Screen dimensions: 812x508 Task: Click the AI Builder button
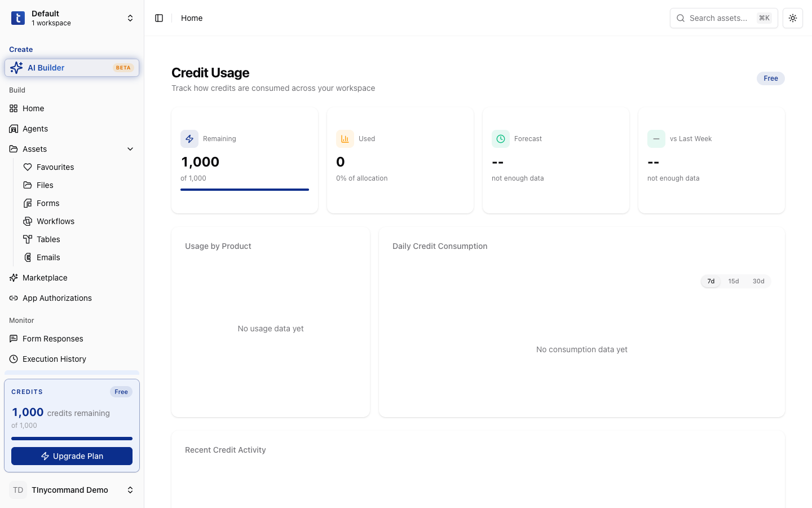[x=72, y=68]
